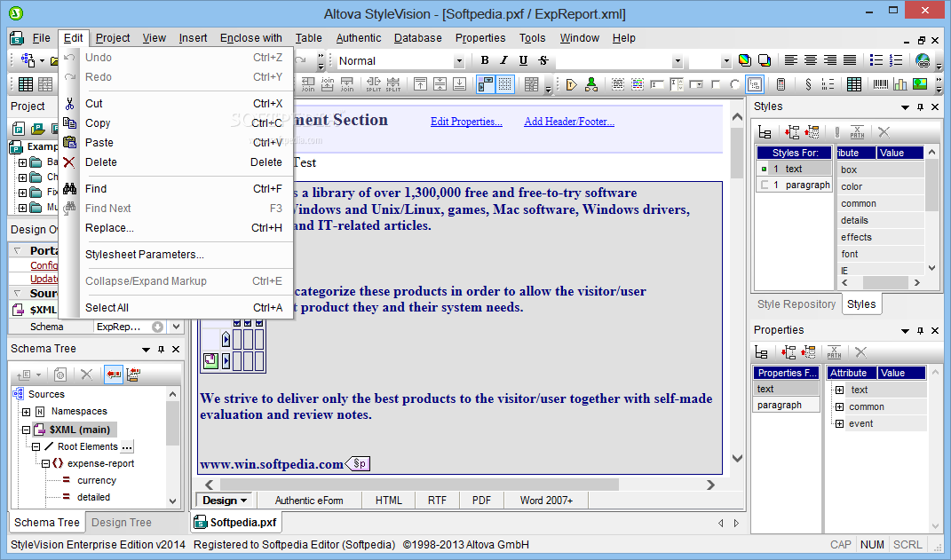Click the Find binoculars icon in menu

click(70, 188)
